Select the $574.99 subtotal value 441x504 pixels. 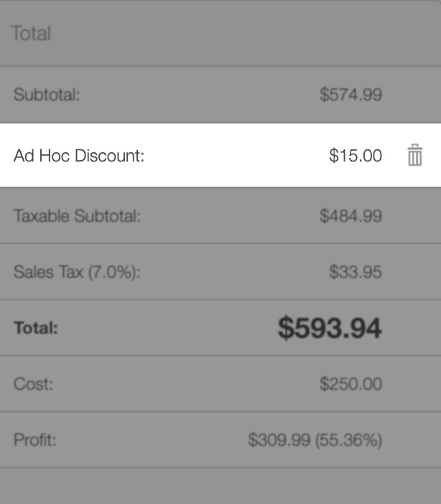[351, 95]
